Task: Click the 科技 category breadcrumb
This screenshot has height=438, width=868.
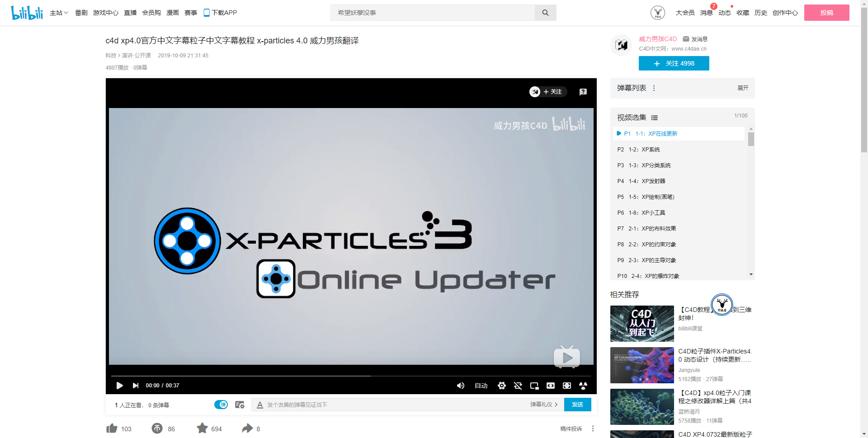Action: point(111,56)
